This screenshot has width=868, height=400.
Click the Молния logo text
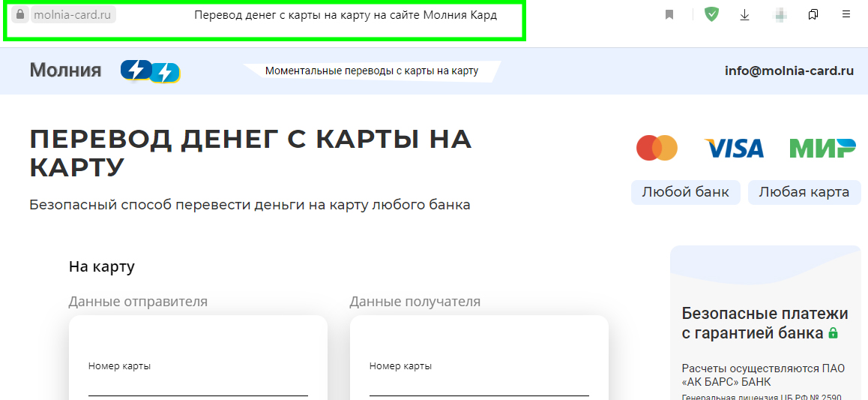[x=65, y=71]
